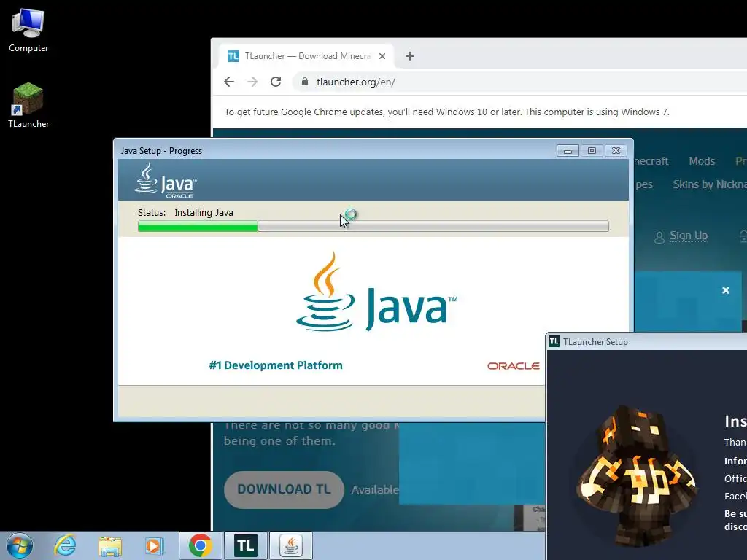This screenshot has width=747, height=560.
Task: Click the '#1 Development Platform' text
Action: [276, 365]
